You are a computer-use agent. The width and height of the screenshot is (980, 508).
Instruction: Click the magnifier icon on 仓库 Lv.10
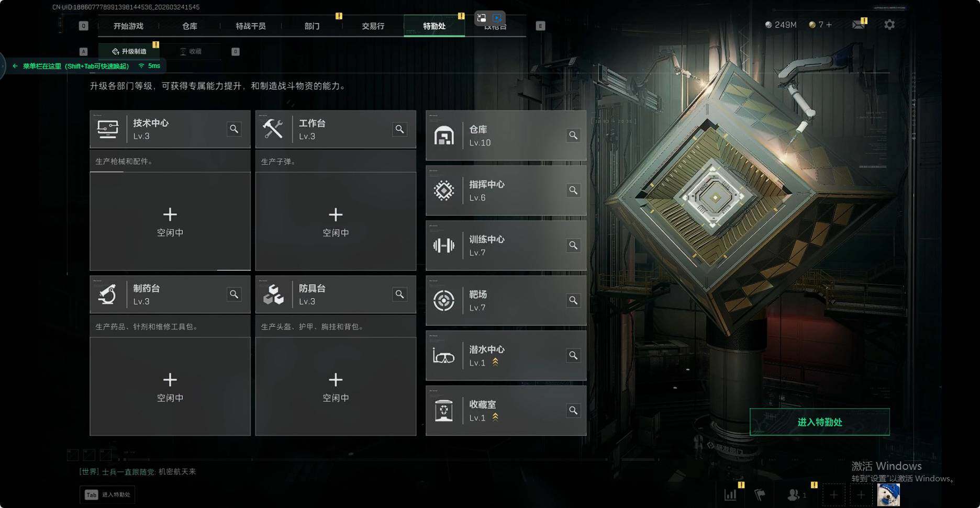[573, 136]
